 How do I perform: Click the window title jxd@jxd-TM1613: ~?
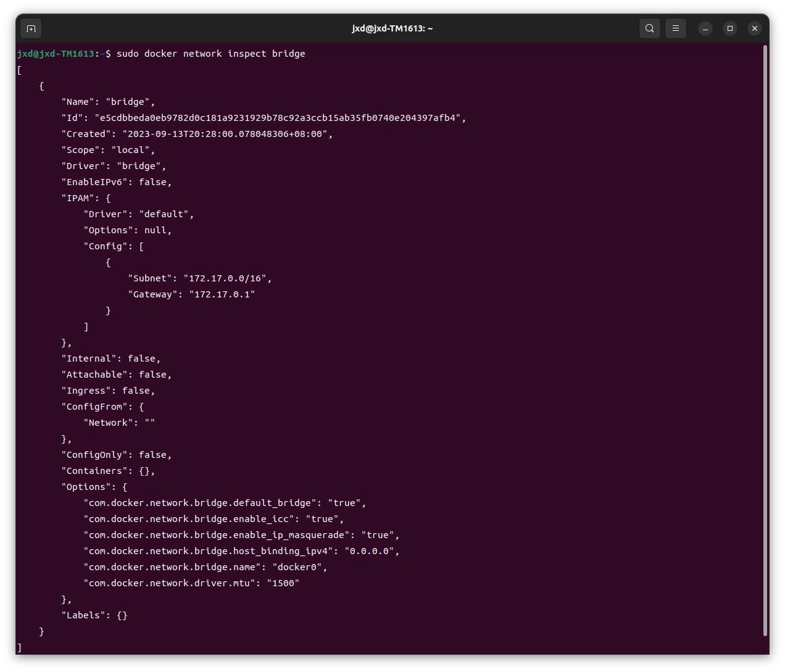(x=392, y=28)
